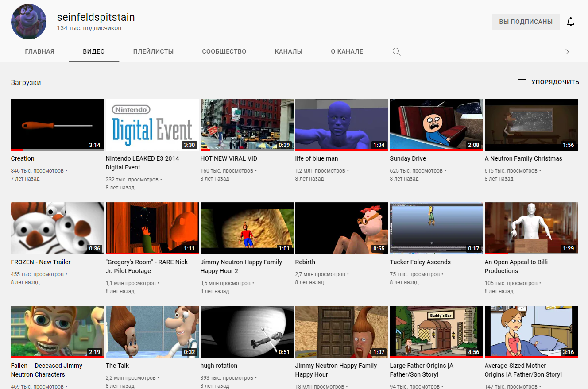Open the life of blue man title

[317, 158]
